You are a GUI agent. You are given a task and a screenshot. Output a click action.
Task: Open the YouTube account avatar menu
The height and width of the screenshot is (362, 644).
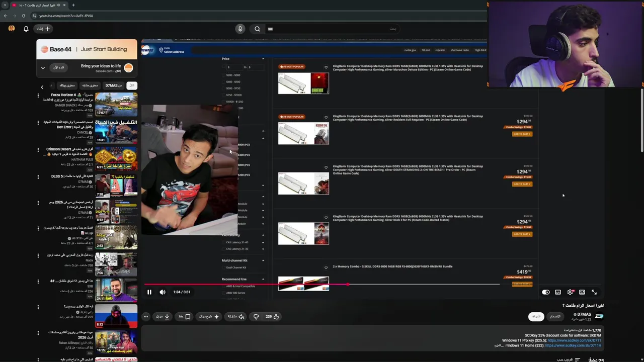pyautogui.click(x=12, y=29)
